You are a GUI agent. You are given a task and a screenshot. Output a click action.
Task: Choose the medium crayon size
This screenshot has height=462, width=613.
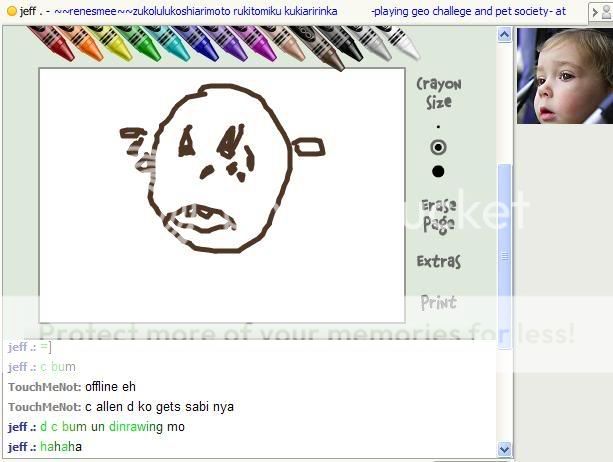tap(438, 147)
